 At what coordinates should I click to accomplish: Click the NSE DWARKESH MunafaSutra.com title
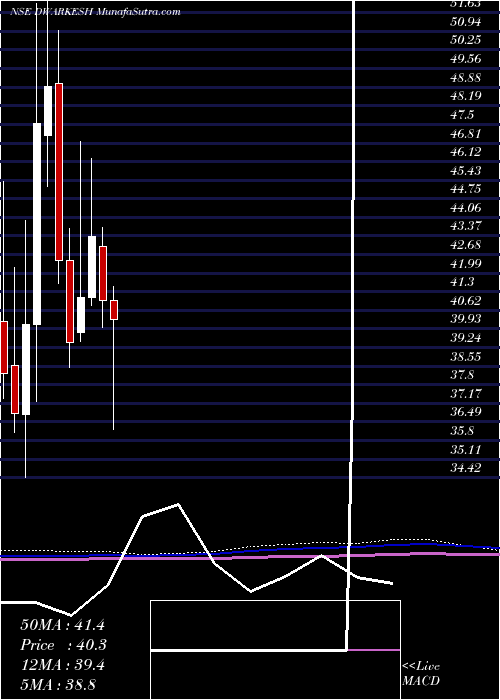(95, 12)
